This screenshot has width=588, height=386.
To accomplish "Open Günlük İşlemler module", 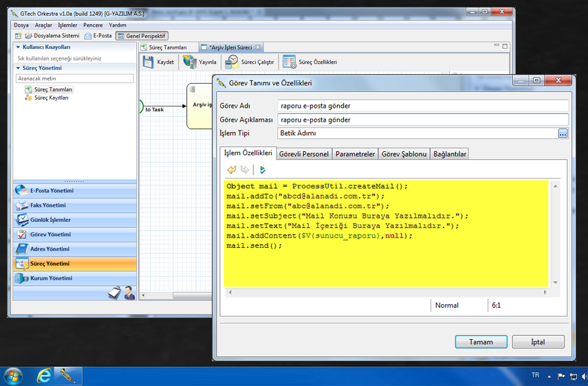I will pos(75,220).
